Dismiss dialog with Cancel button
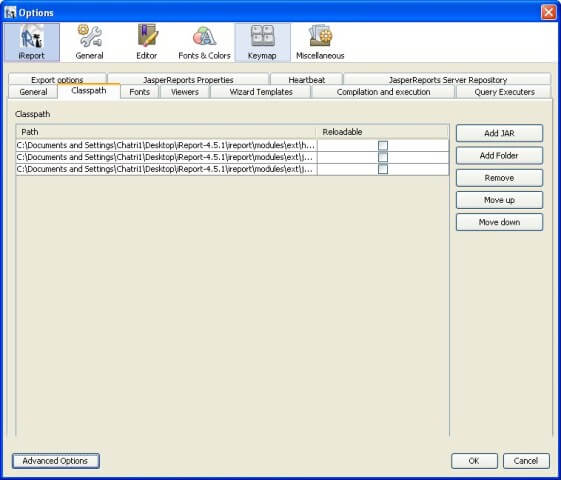This screenshot has height=480, width=561. click(x=526, y=461)
